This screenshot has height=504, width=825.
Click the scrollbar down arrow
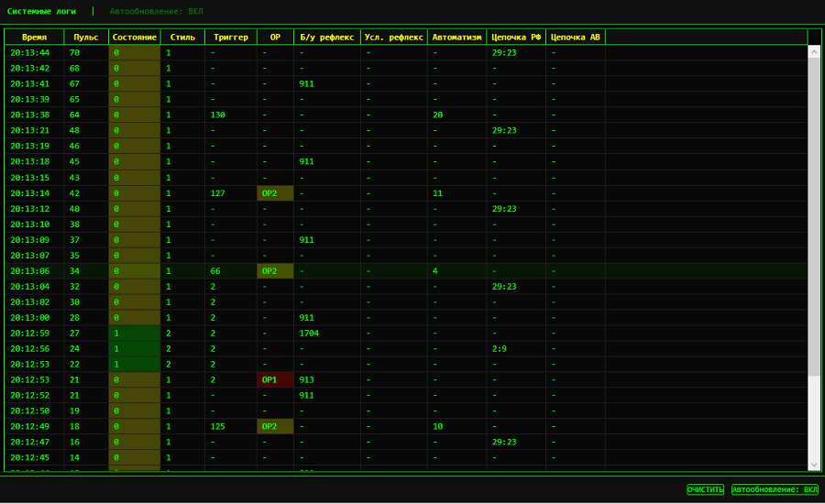click(x=814, y=465)
